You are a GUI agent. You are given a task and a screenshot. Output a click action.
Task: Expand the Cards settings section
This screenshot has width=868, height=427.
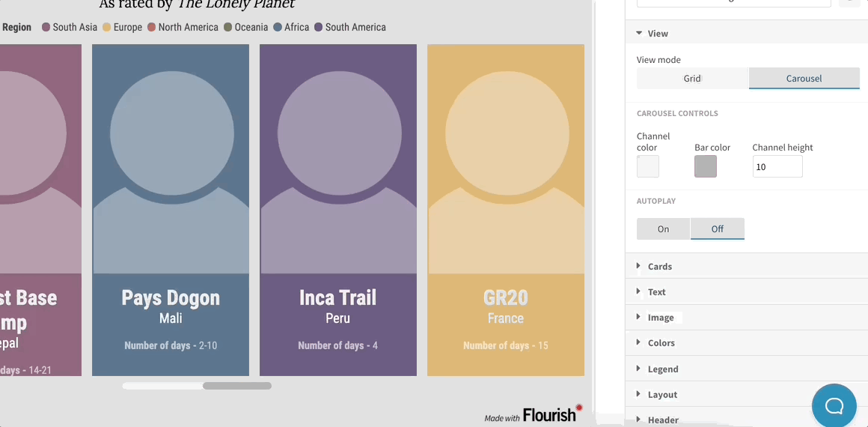659,267
